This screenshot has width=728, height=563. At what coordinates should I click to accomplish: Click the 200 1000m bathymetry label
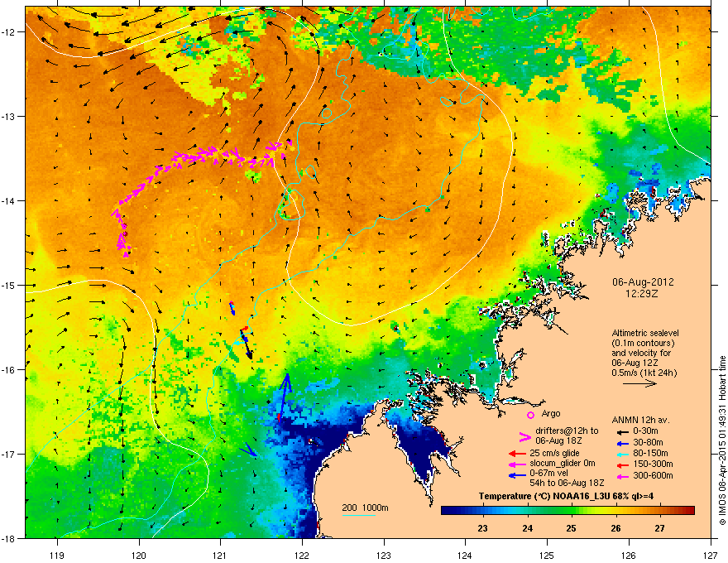365,508
